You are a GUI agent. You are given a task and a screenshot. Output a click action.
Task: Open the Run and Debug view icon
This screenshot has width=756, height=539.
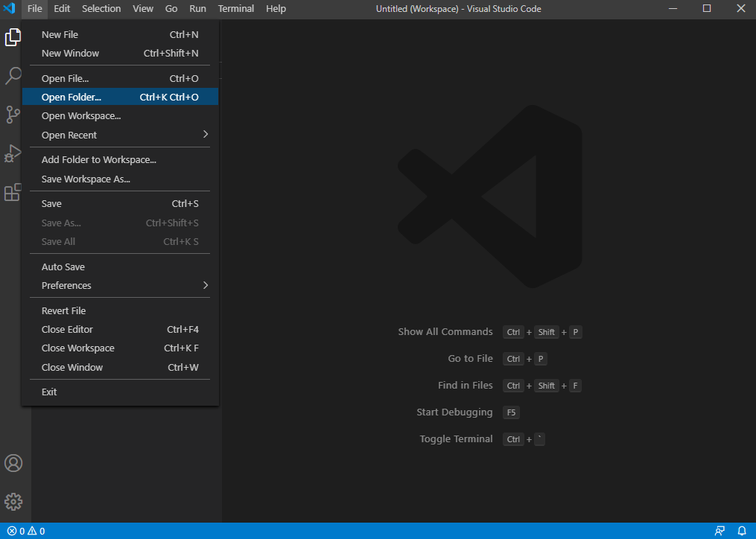(13, 153)
